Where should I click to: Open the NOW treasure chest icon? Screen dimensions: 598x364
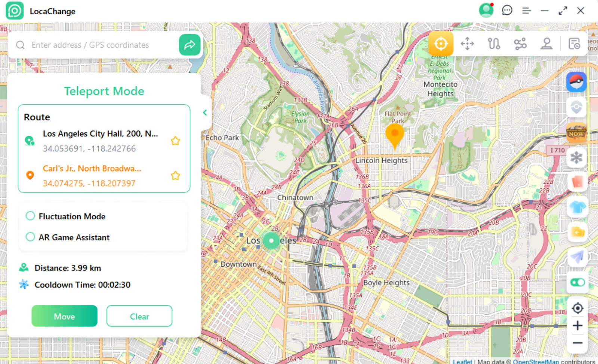click(x=576, y=132)
